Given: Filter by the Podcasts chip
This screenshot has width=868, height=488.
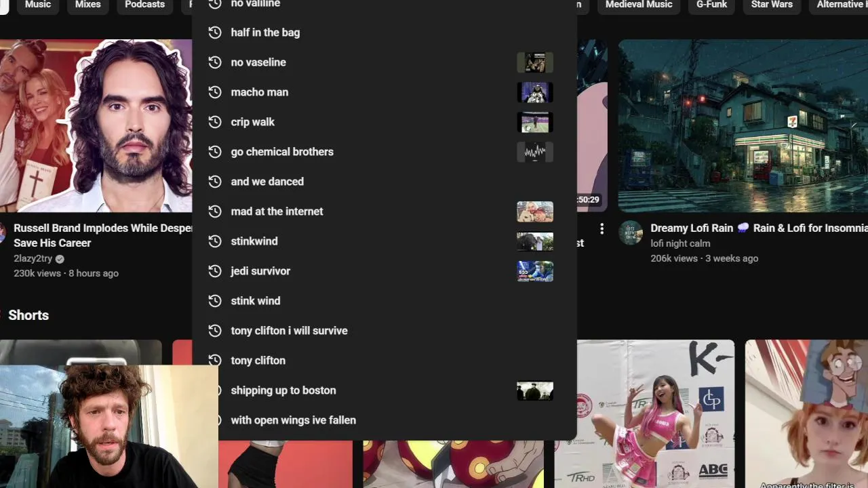Looking at the screenshot, I should point(144,5).
